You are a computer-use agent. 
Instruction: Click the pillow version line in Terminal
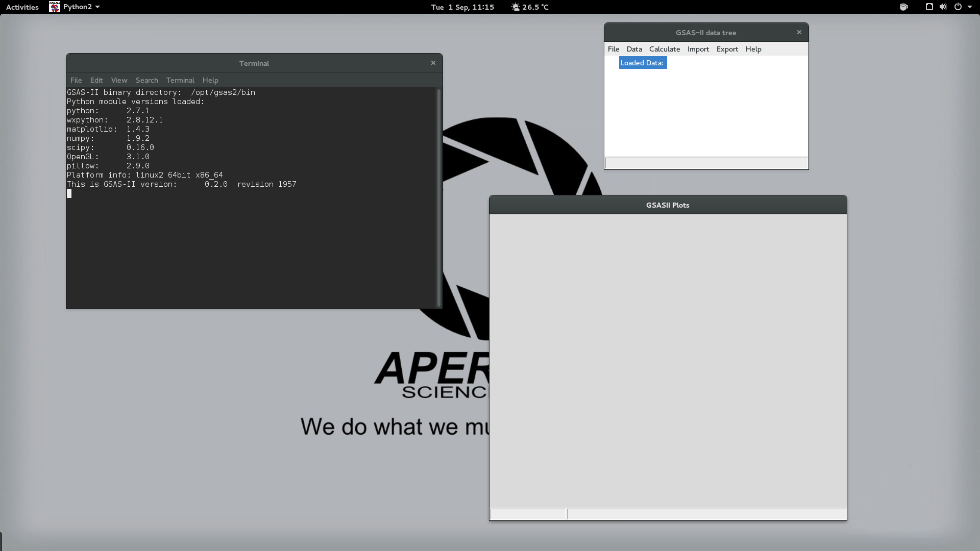(x=108, y=166)
